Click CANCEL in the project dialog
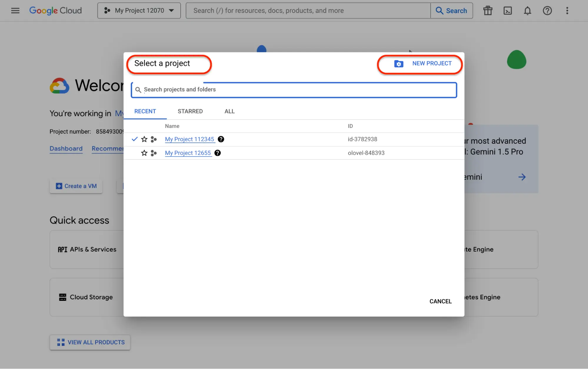588x369 pixels. click(x=440, y=301)
